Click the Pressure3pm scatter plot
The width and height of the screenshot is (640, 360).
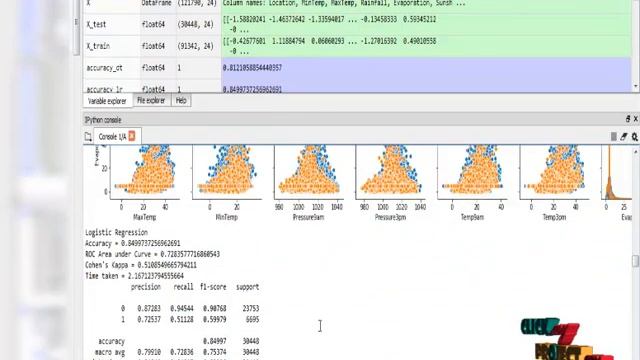(x=391, y=172)
